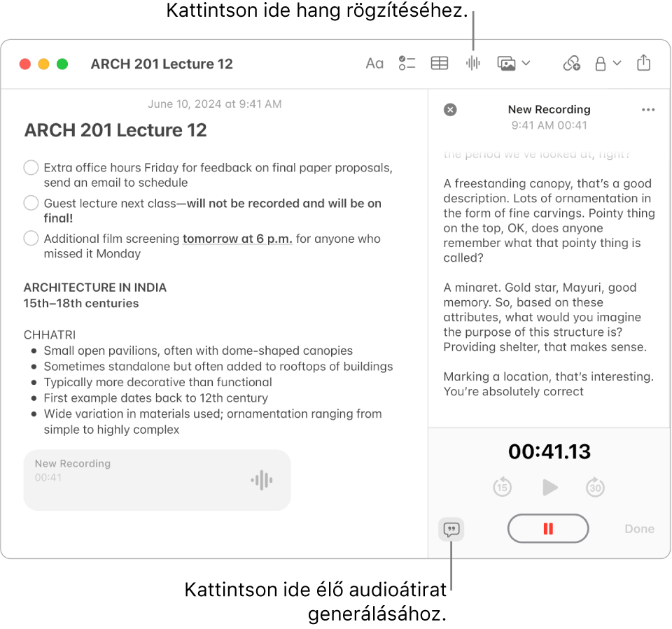Open text formatting with the Aa icon
The image size is (672, 629).
click(374, 63)
